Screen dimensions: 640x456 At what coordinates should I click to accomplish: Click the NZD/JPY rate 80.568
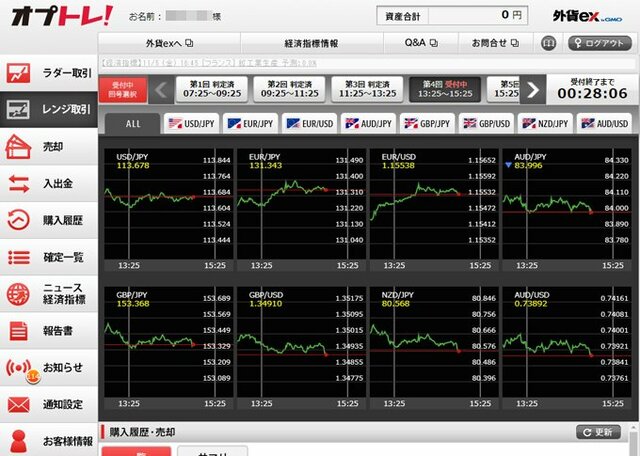pos(396,303)
